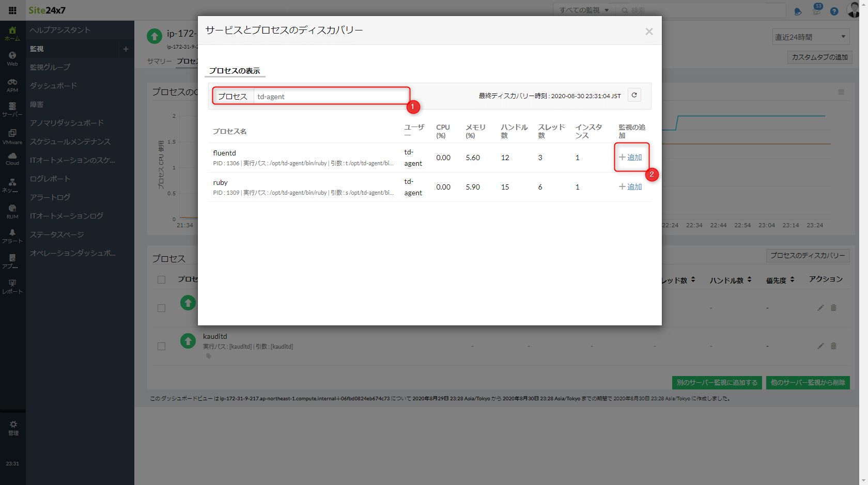Switch to the サマリー tab
The image size is (868, 485).
[x=159, y=61]
